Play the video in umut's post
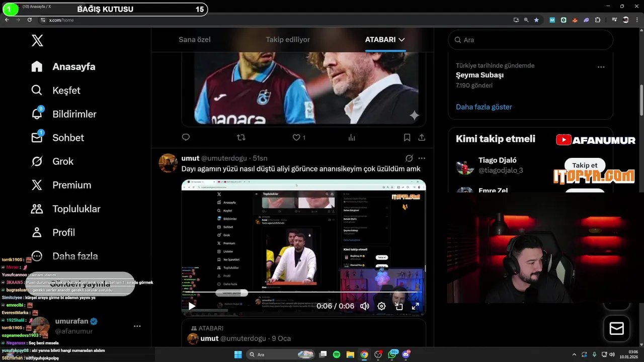The width and height of the screenshot is (644, 362). (192, 306)
